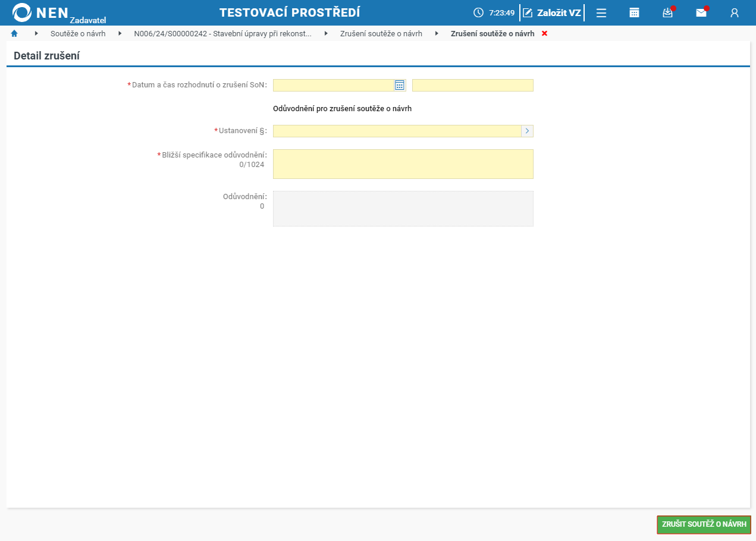This screenshot has width=756, height=541.
Task: Click Založit VZ button
Action: point(552,12)
